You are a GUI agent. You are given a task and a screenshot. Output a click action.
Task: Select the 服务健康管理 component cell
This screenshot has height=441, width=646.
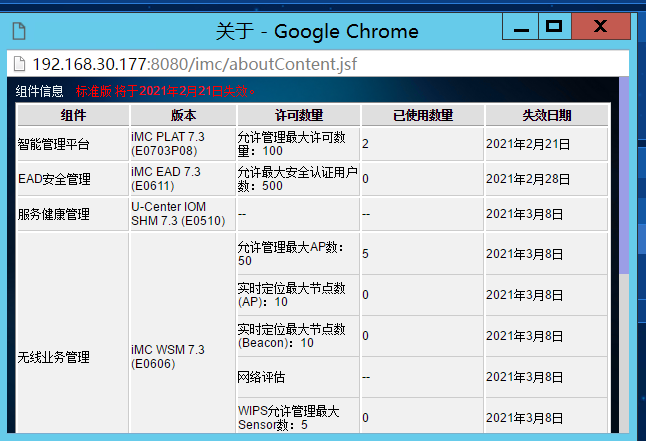(x=73, y=214)
